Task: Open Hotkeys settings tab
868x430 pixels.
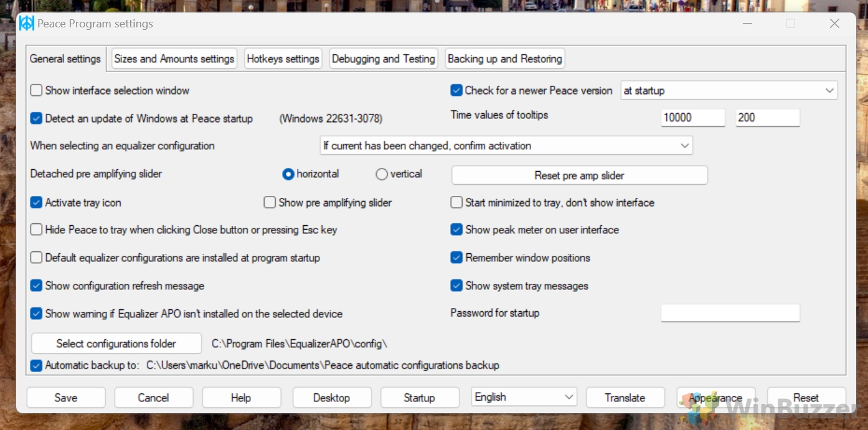Action: (x=283, y=58)
